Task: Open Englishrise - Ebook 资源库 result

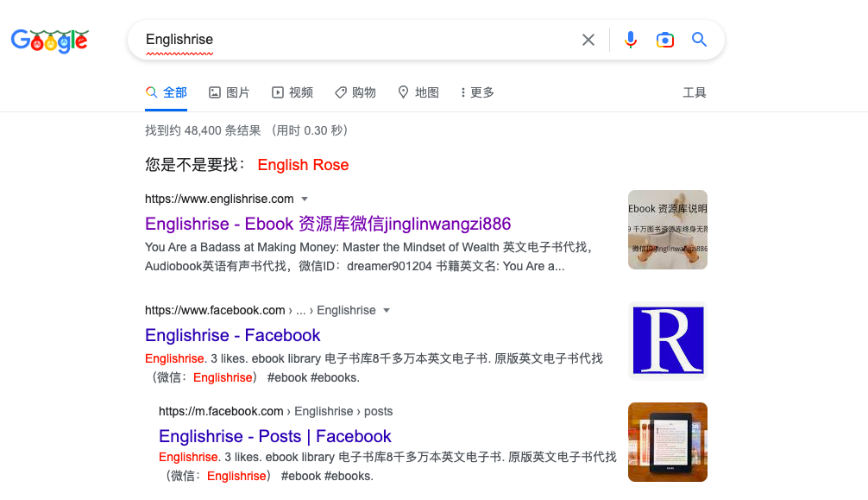Action: point(328,224)
